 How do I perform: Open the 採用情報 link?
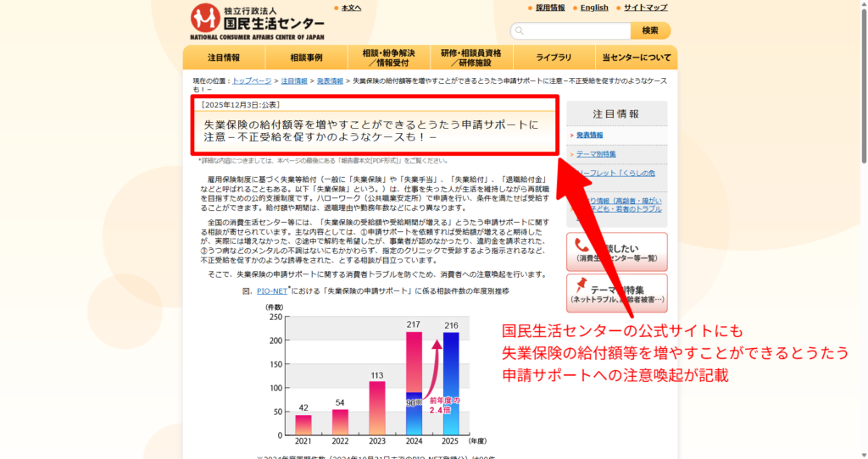[x=549, y=8]
